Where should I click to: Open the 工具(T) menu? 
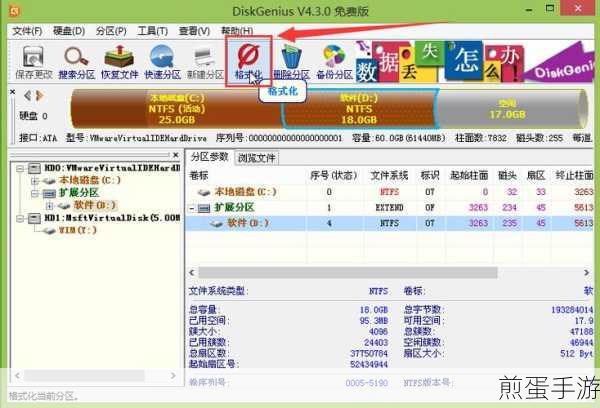pos(153,31)
